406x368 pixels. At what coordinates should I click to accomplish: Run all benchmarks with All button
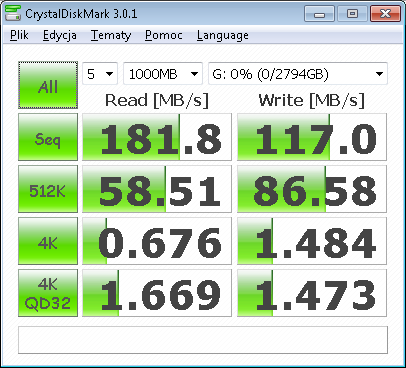[x=48, y=85]
